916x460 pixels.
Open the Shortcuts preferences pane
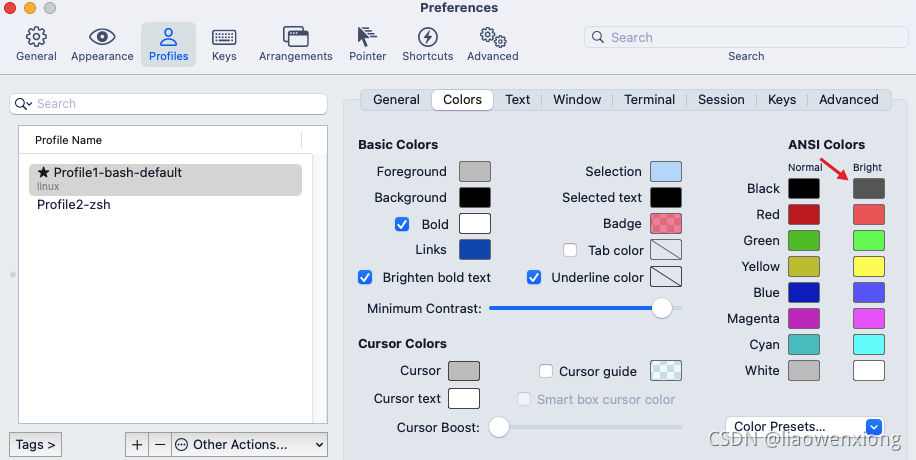428,44
